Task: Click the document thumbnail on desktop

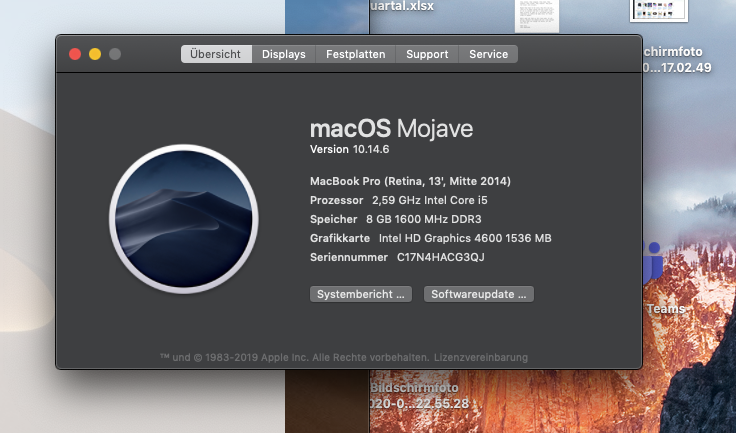Action: (537, 16)
